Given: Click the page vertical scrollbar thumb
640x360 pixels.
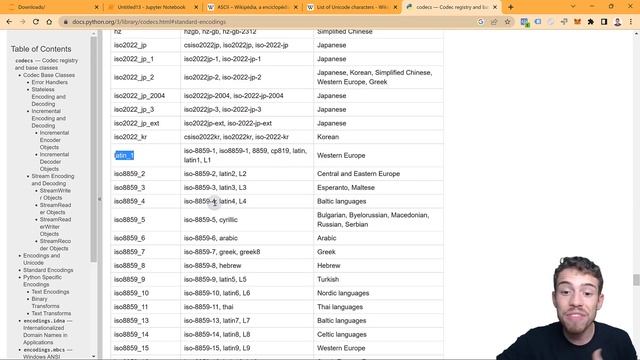Looking at the screenshot, I should coord(636,280).
